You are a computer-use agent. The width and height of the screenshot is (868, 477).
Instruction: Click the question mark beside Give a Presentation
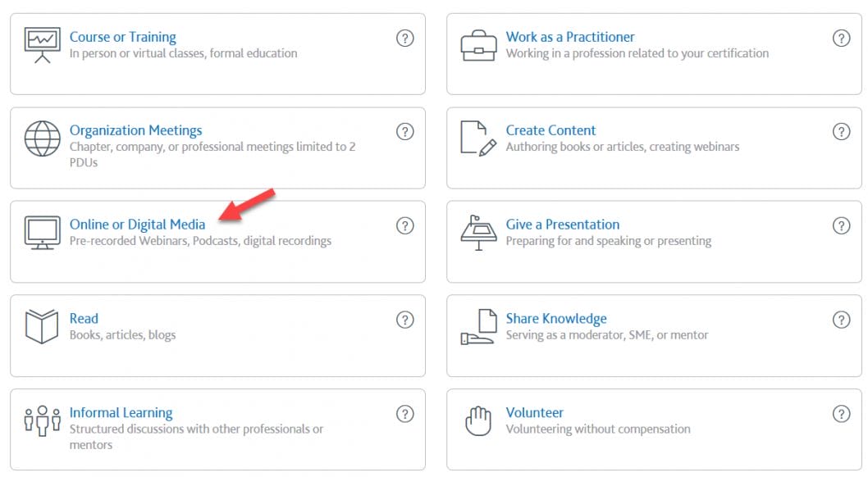click(x=842, y=225)
